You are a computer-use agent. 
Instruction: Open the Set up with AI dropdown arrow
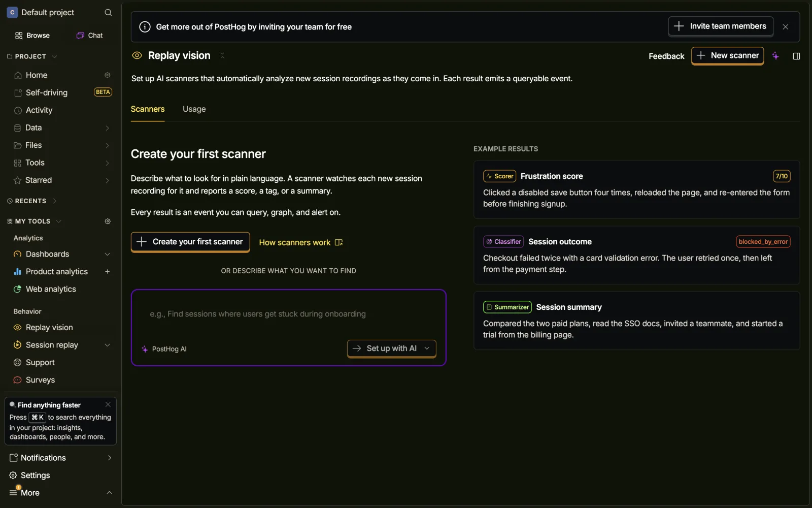tap(427, 348)
